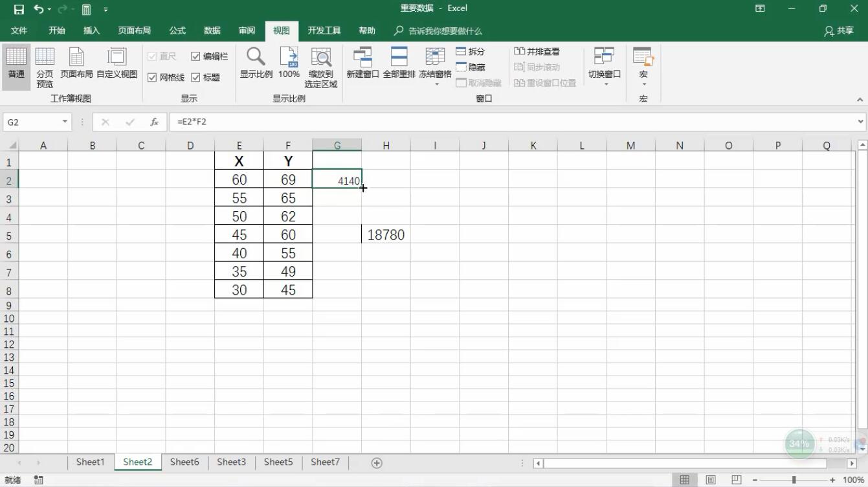Select Page Layout (页面布局) view icon
Screen dimensions: 868x487
click(x=76, y=63)
